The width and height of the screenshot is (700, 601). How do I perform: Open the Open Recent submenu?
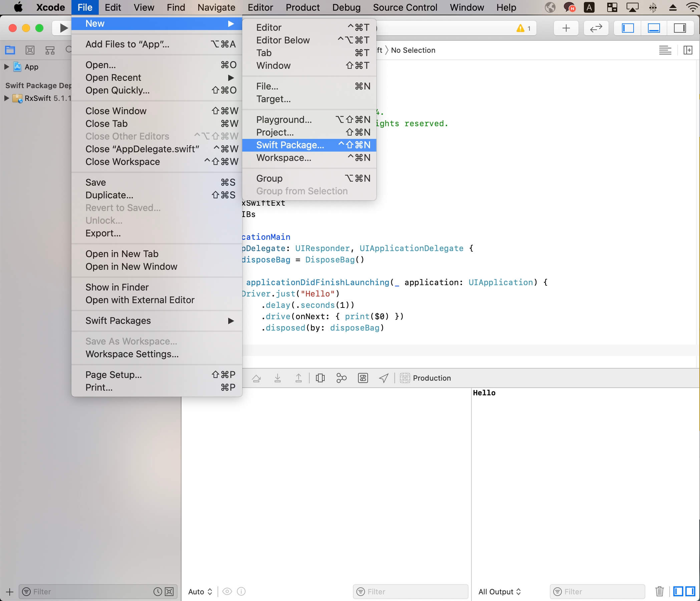pyautogui.click(x=157, y=77)
